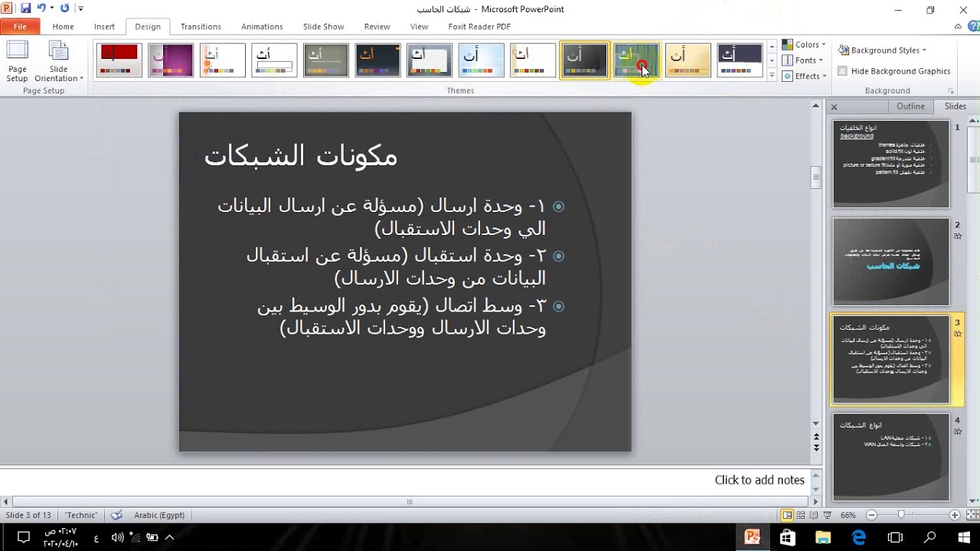Open File Explorer from the taskbar

tap(823, 537)
